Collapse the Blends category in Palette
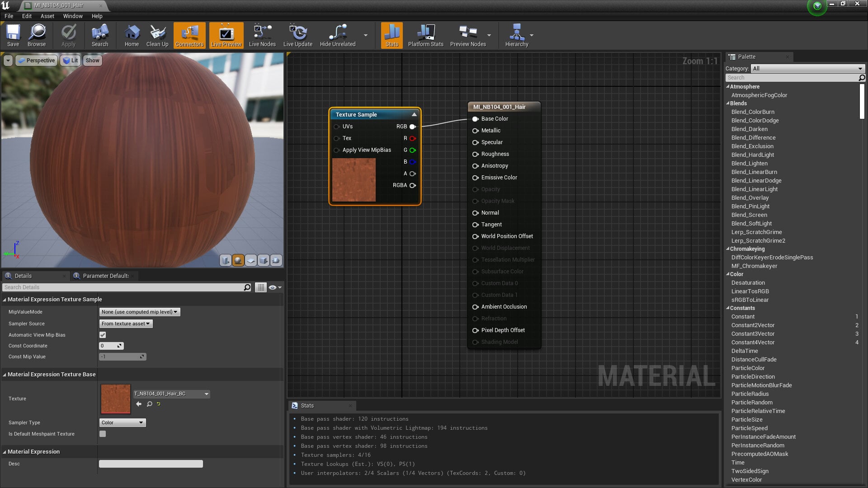This screenshot has height=488, width=868. [728, 103]
